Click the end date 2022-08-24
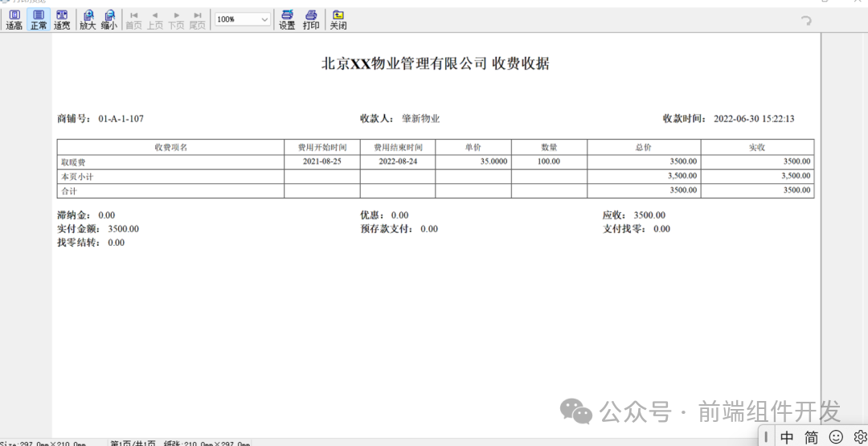The image size is (868, 446). (398, 162)
